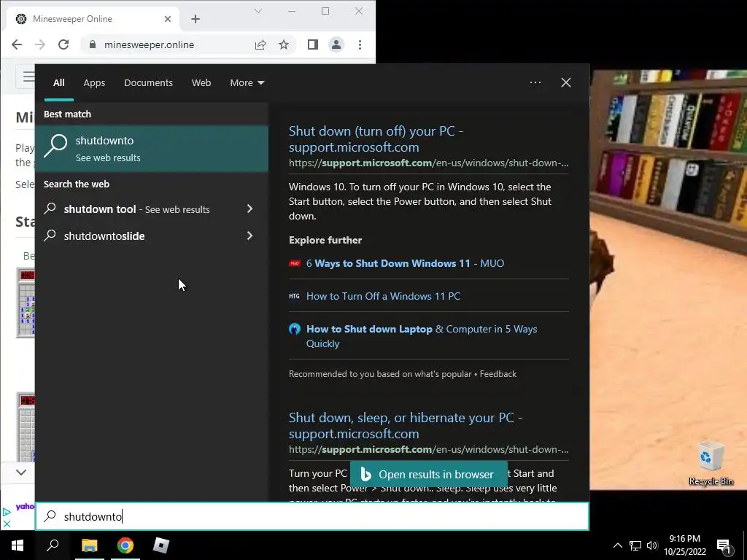This screenshot has height=560, width=747.
Task: Go back in the Chrome browser
Action: click(x=17, y=44)
